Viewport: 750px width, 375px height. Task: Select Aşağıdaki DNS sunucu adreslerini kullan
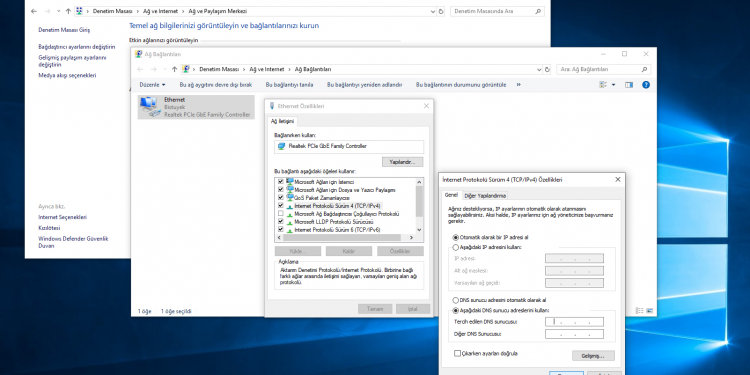(x=455, y=310)
